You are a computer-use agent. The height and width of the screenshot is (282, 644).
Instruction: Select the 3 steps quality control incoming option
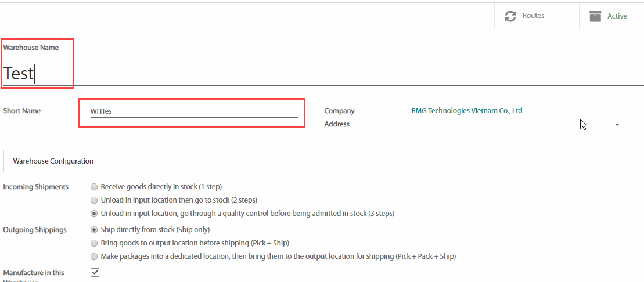tap(94, 214)
